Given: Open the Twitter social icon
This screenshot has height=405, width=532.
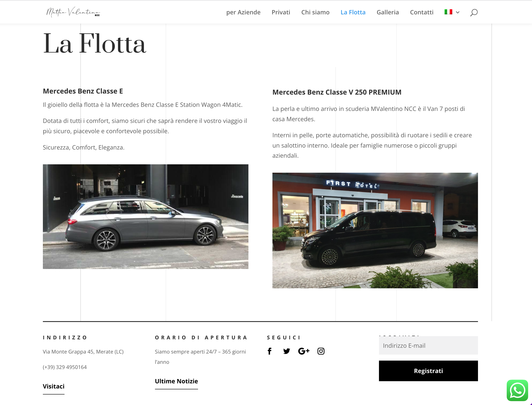Looking at the screenshot, I should coord(287,351).
